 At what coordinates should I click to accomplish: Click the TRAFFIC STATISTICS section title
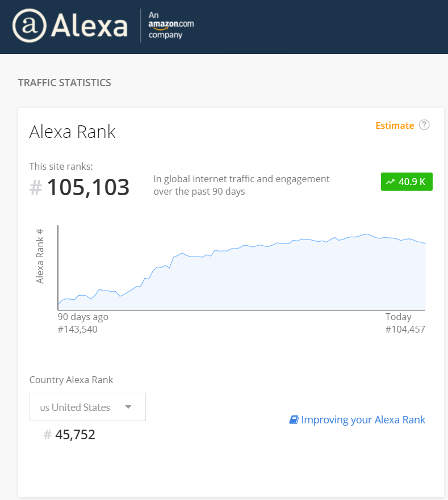(x=65, y=83)
